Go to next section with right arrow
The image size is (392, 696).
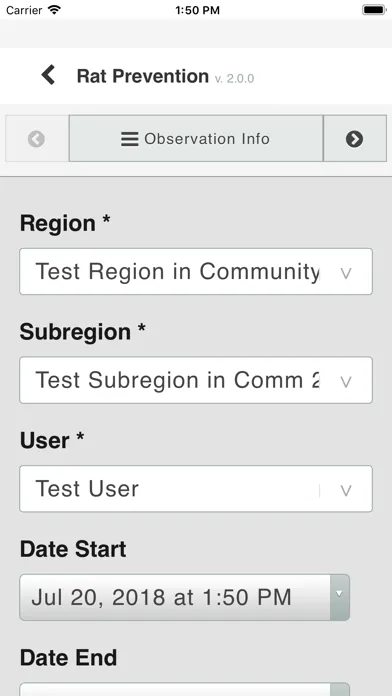point(354,139)
